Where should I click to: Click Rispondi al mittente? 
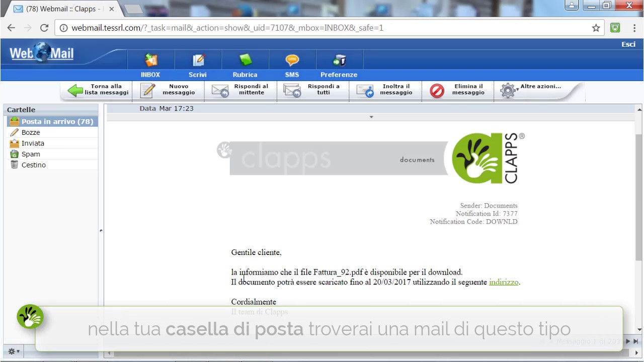pos(240,90)
